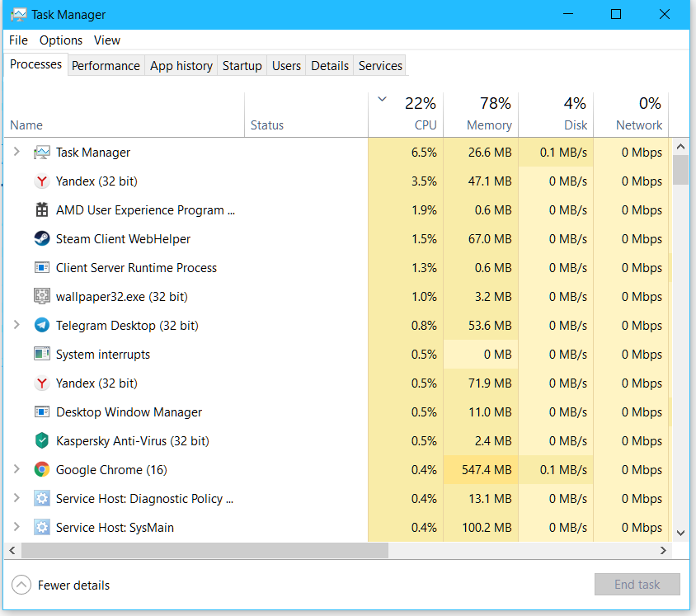Switch to the App history tab
Image resolution: width=696 pixels, height=616 pixels.
tap(181, 66)
